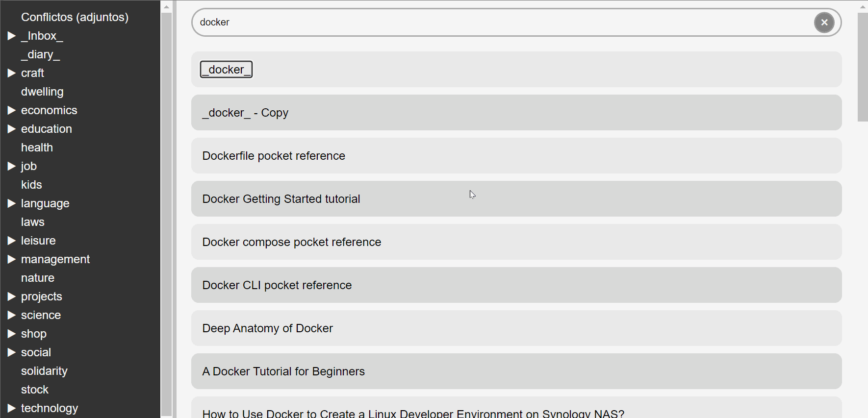Click the results scrollbar up arrow
Image resolution: width=868 pixels, height=418 pixels.
pos(863,6)
